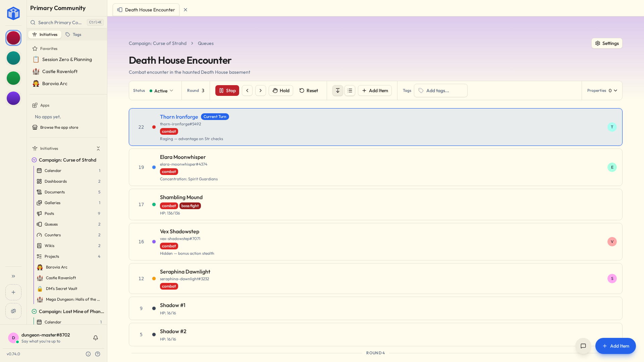Click the info icon near version
The image size is (644, 362).
click(x=88, y=354)
